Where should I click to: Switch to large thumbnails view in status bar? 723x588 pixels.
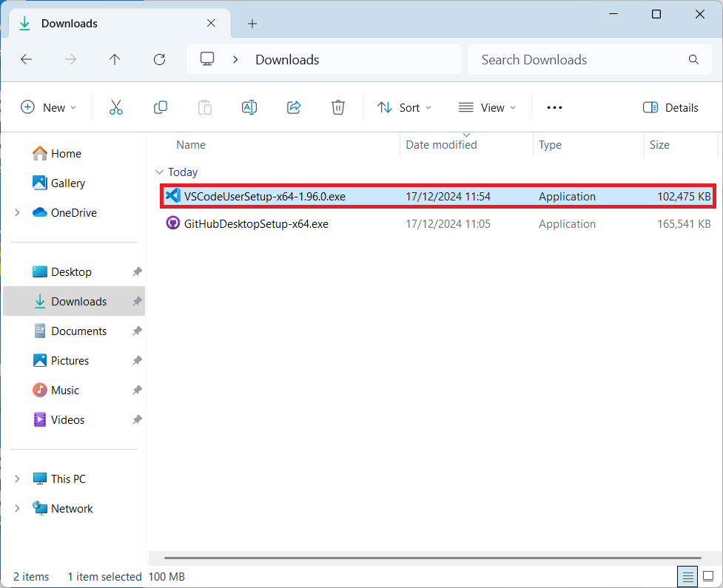(707, 576)
